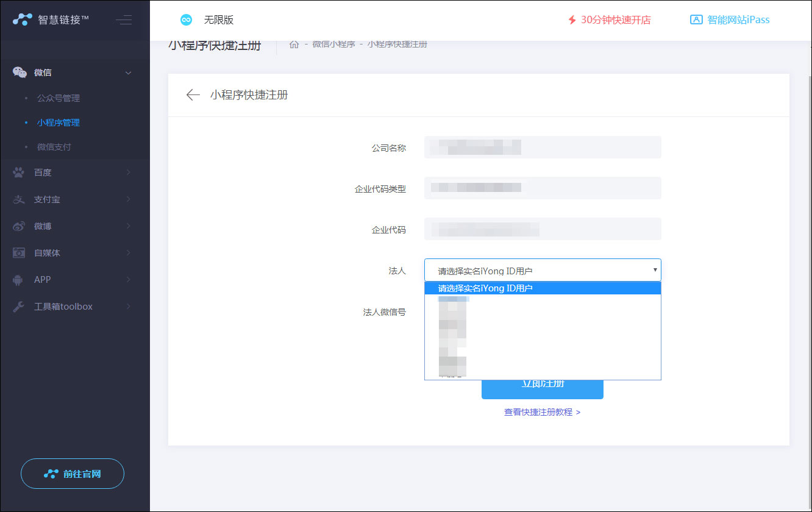Select 支付宝 sidebar menu item

74,199
